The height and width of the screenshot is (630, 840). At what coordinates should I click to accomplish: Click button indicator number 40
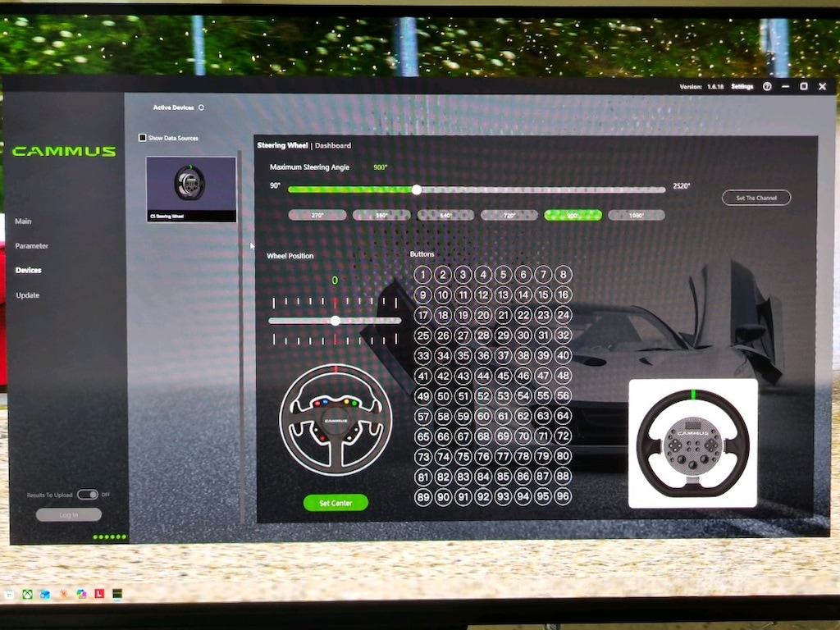(563, 355)
